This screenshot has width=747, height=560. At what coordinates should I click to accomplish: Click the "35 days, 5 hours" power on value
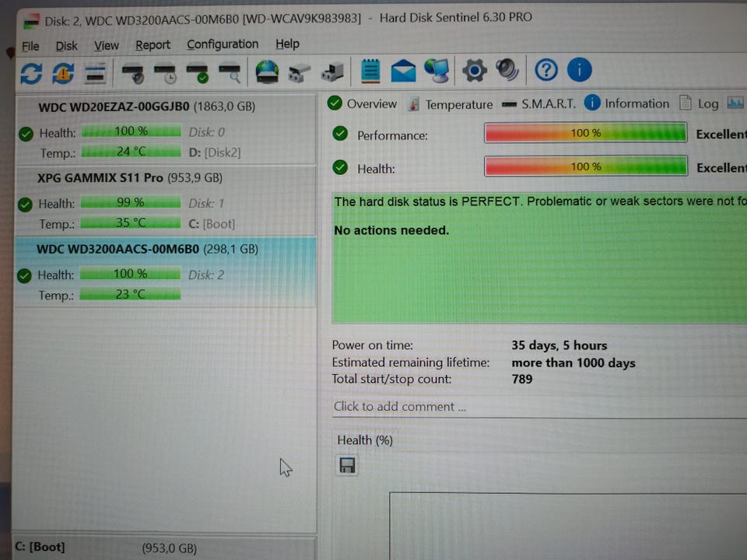[x=559, y=345]
